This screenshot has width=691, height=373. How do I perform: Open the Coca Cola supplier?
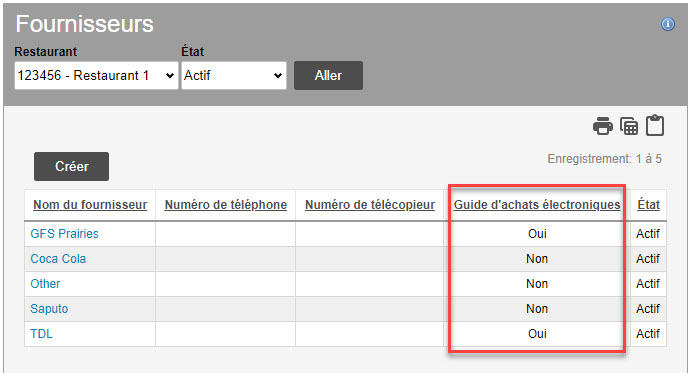coord(58,259)
